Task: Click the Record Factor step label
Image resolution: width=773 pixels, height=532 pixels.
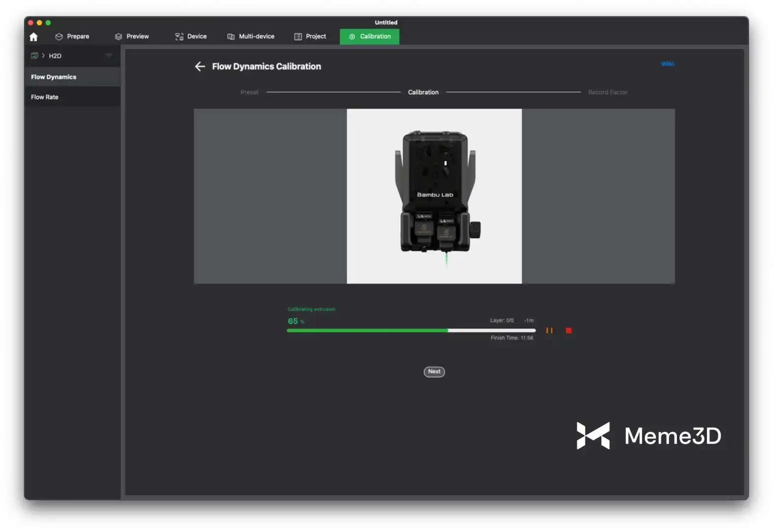Action: (x=608, y=92)
